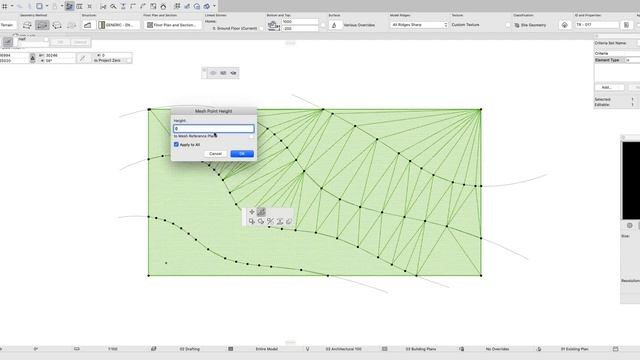The height and width of the screenshot is (360, 640).
Task: Click the move node icon in pet palette
Action: (252, 212)
